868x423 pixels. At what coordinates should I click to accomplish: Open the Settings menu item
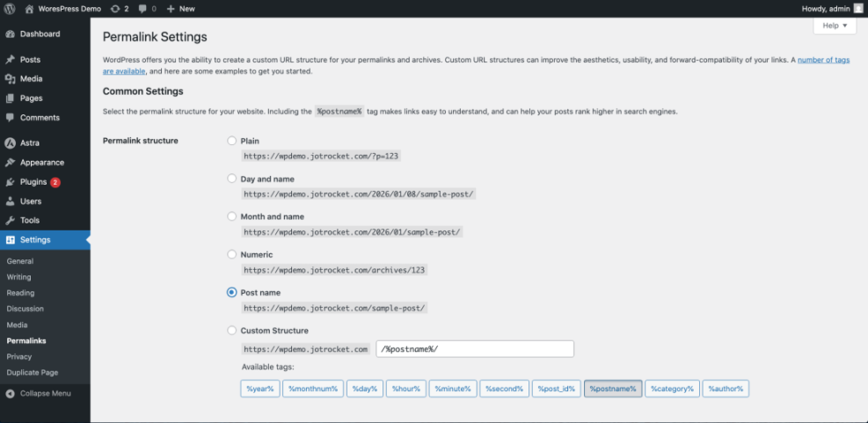[45, 240]
